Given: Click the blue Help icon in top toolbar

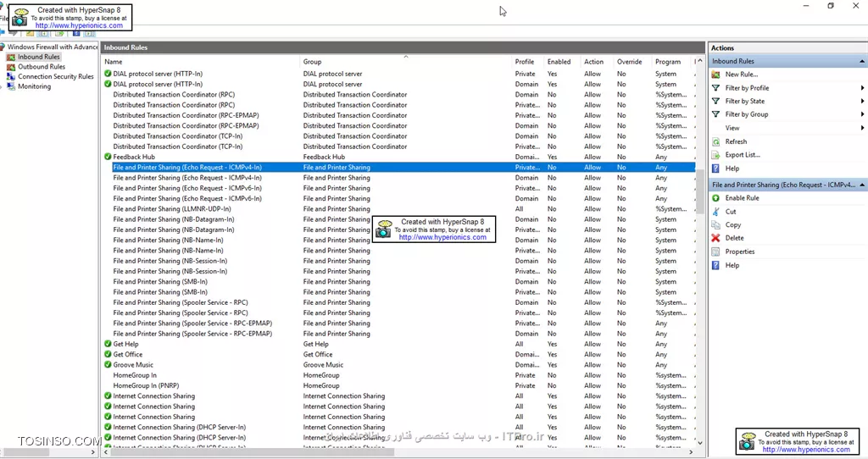Looking at the screenshot, I should point(76,33).
